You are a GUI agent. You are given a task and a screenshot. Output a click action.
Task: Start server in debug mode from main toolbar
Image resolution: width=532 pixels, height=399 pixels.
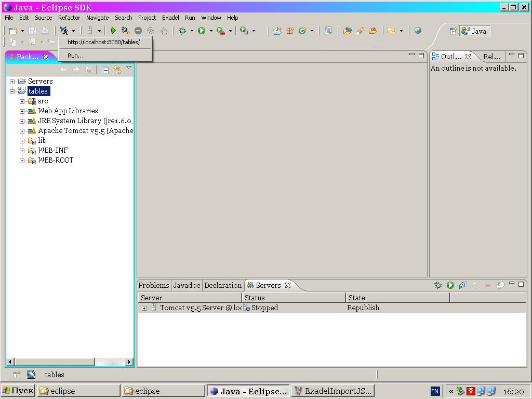point(126,31)
